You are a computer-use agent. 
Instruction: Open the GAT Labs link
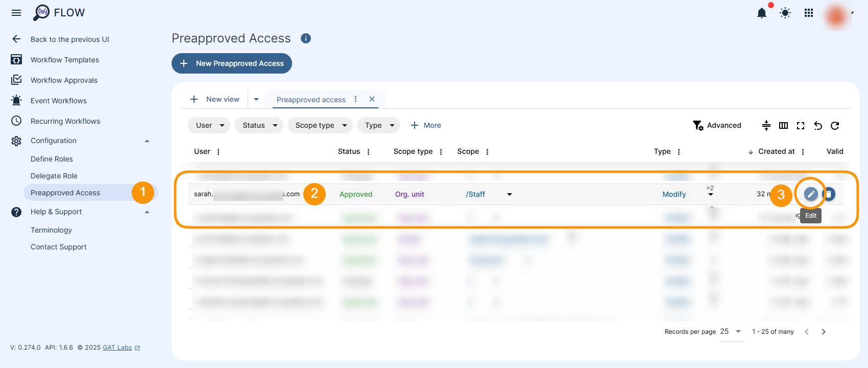(x=117, y=348)
